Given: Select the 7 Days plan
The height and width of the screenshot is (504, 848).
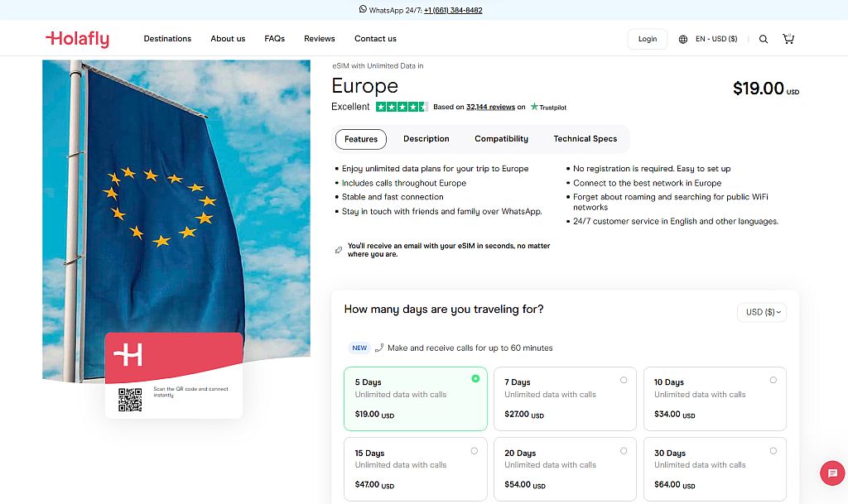Looking at the screenshot, I should click(565, 398).
